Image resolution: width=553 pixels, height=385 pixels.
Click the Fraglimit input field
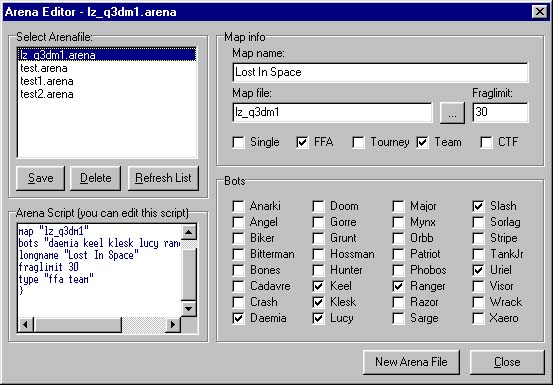[500, 112]
